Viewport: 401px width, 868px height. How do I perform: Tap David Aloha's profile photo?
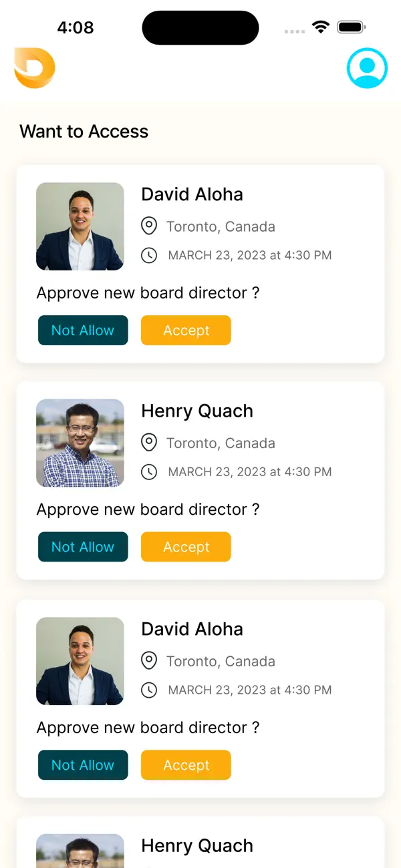pos(80,226)
